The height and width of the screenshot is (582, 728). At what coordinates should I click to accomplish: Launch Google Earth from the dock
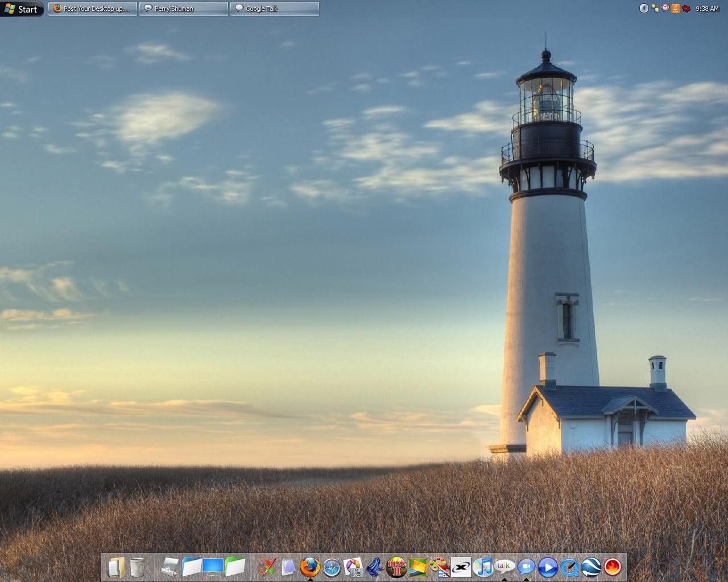tap(591, 567)
